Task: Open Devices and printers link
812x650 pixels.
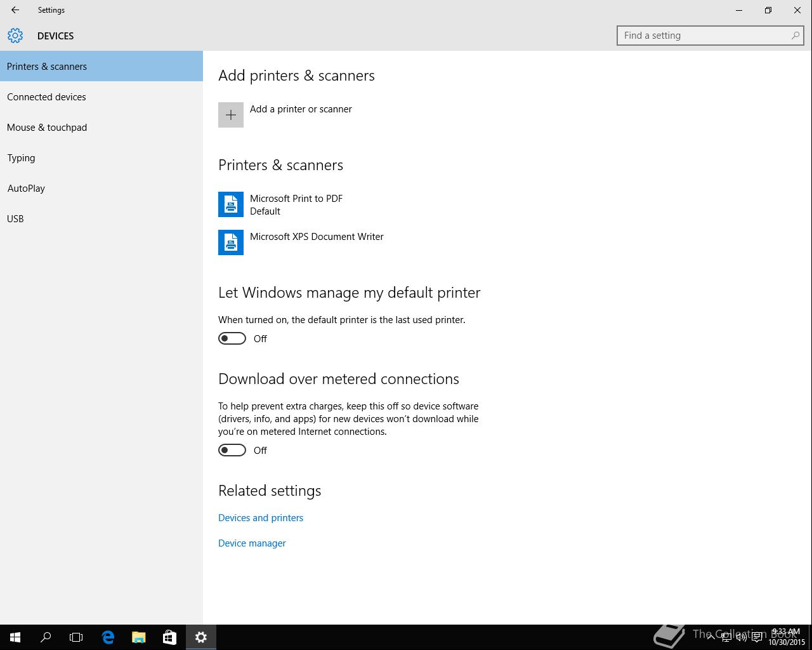Action: 261,518
